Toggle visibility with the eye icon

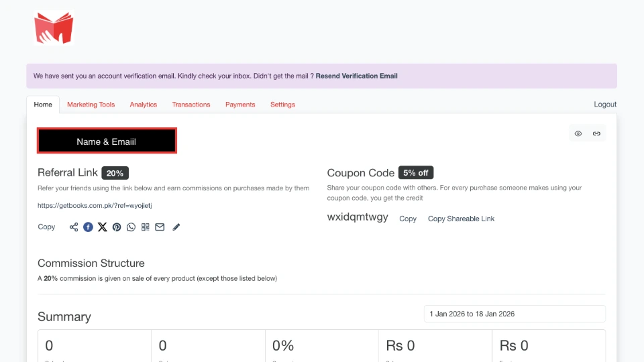point(578,133)
